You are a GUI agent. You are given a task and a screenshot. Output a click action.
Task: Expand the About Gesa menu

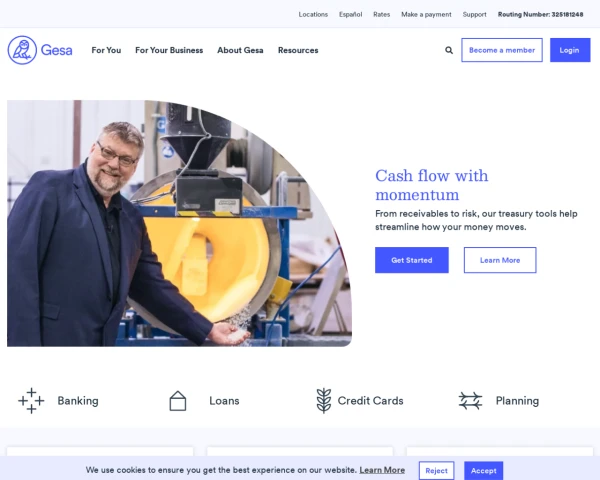(x=240, y=50)
